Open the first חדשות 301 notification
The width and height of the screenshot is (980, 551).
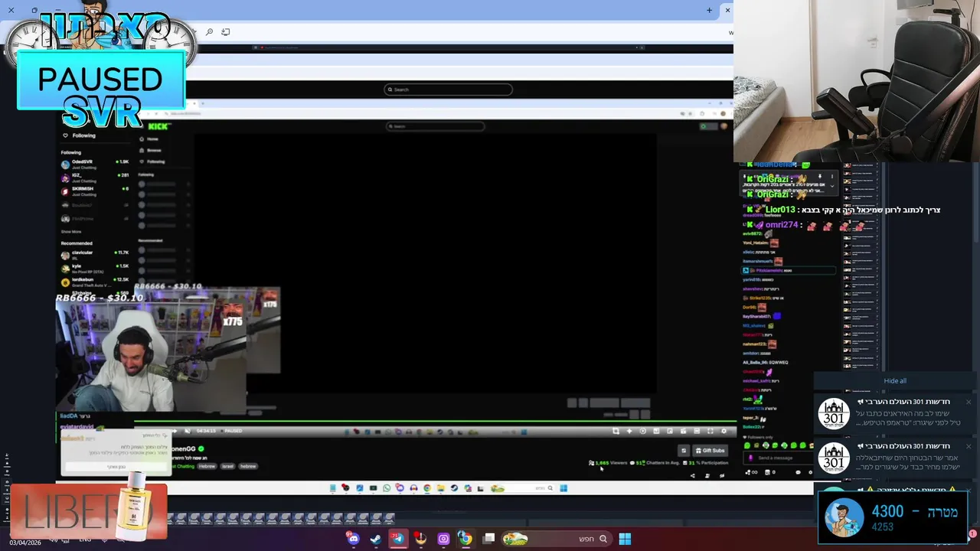click(895, 413)
